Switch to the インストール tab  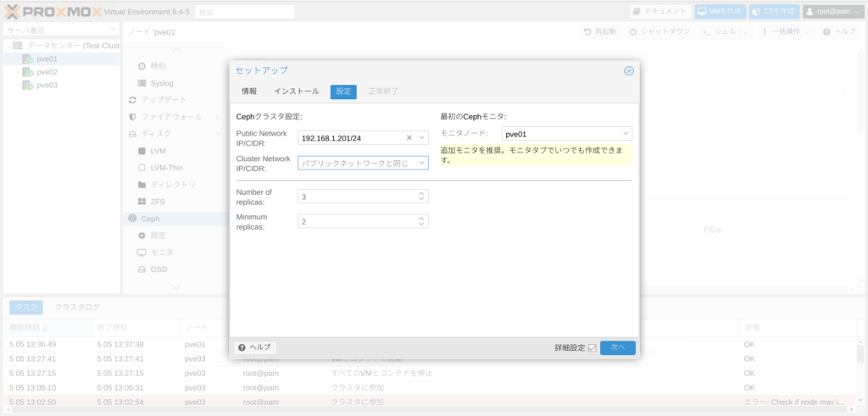(x=296, y=92)
